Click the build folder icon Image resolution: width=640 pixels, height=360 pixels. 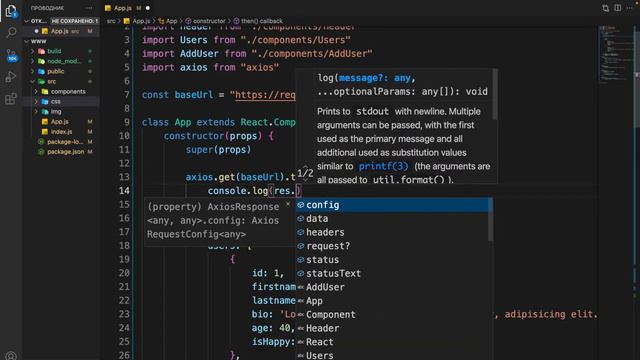[x=41, y=51]
